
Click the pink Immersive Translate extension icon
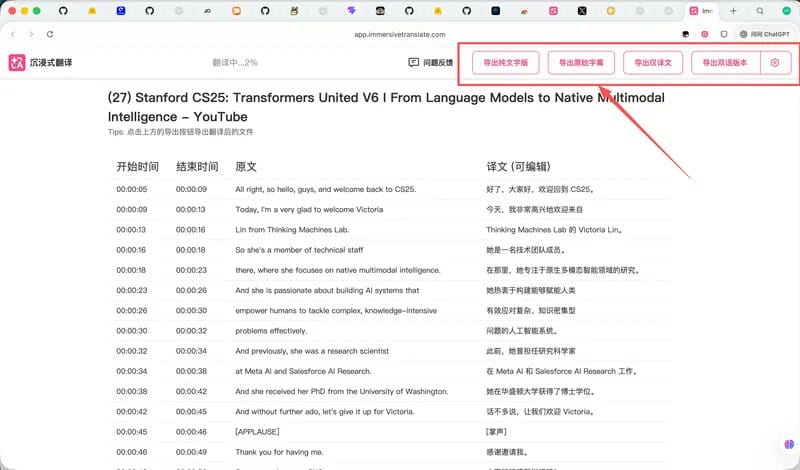705,34
